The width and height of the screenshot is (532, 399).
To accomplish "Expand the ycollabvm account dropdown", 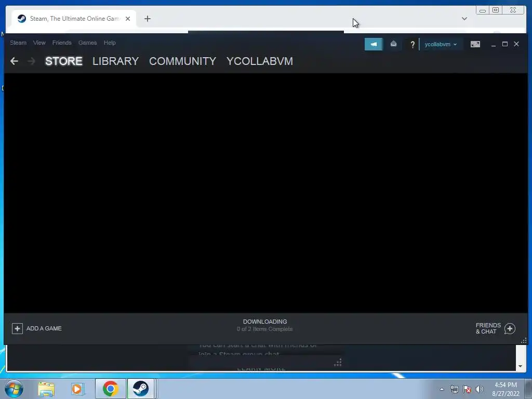I will coord(441,45).
